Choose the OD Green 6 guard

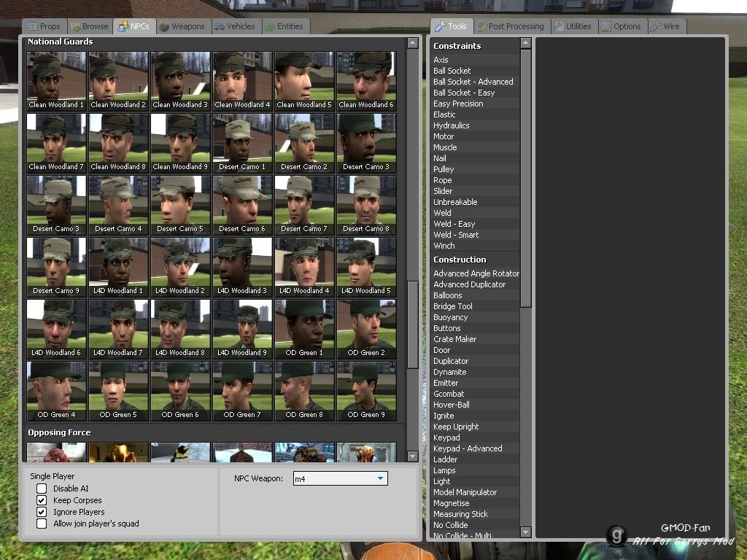pos(180,391)
